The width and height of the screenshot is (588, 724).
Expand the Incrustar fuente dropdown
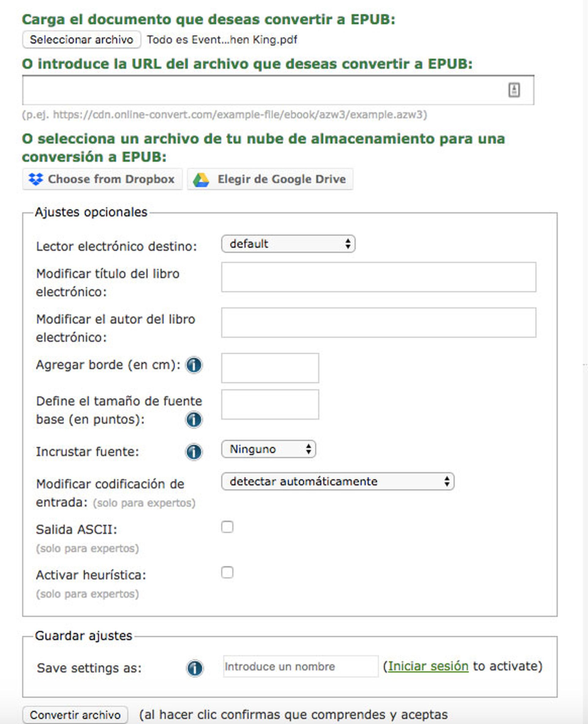(x=269, y=449)
